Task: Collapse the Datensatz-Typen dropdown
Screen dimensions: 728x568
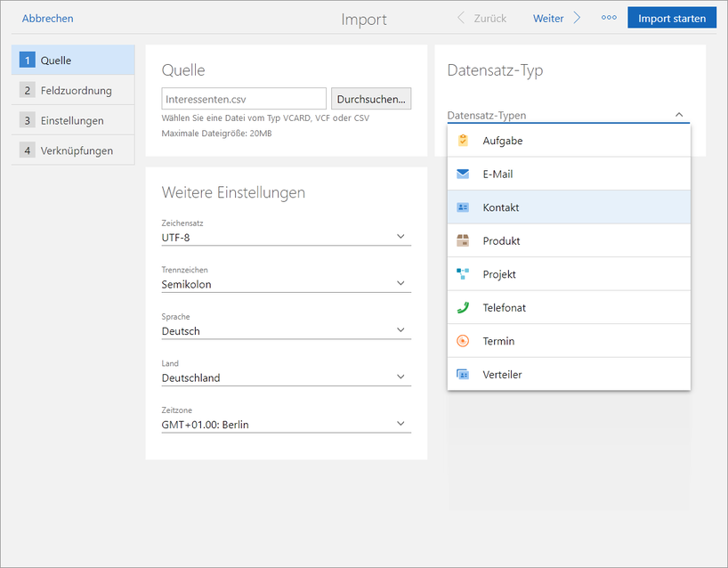Action: pos(678,115)
